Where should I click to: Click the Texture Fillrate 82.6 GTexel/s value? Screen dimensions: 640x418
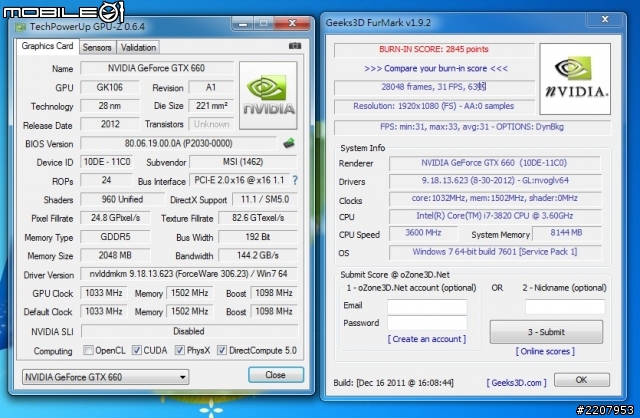(x=258, y=218)
